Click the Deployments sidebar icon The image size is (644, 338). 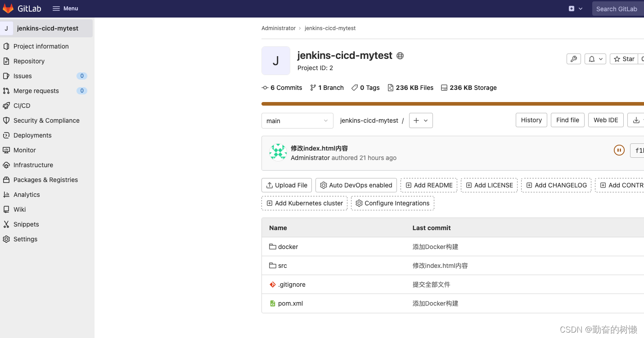pos(6,135)
